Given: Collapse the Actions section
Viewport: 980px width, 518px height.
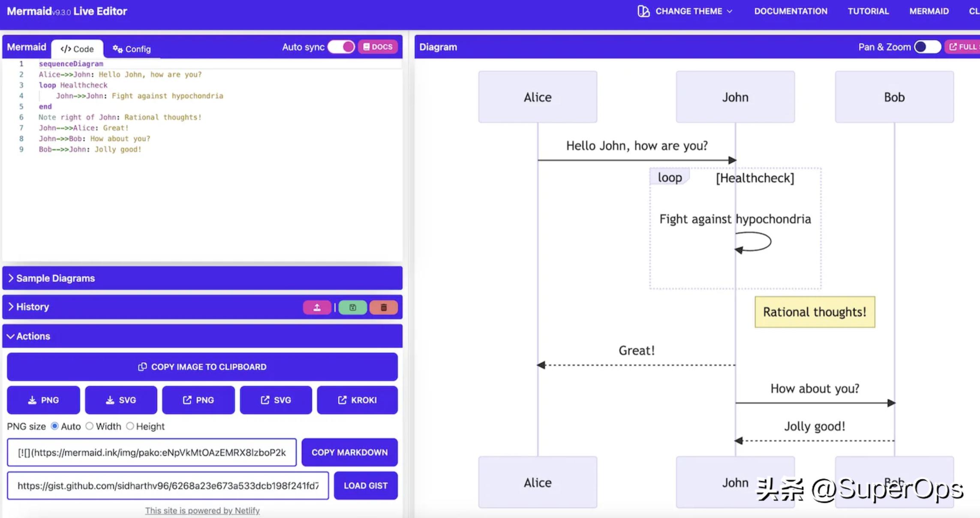Looking at the screenshot, I should 33,336.
